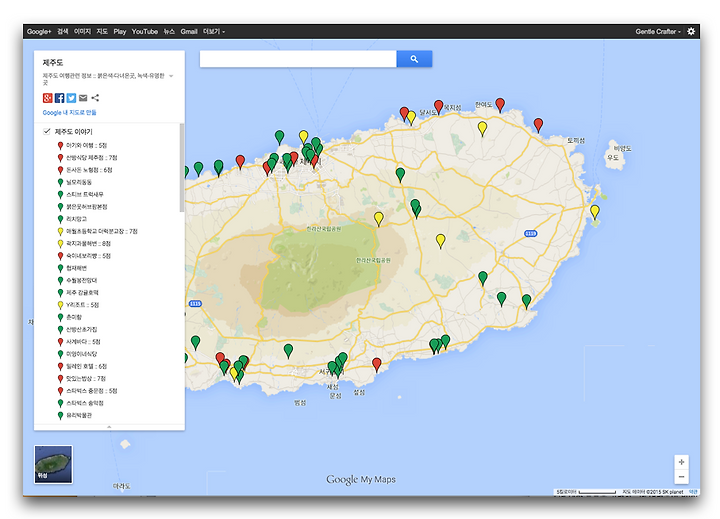The image size is (720, 519).
Task: Switch to satellite view thumbnail 위성
Action: pos(53,464)
